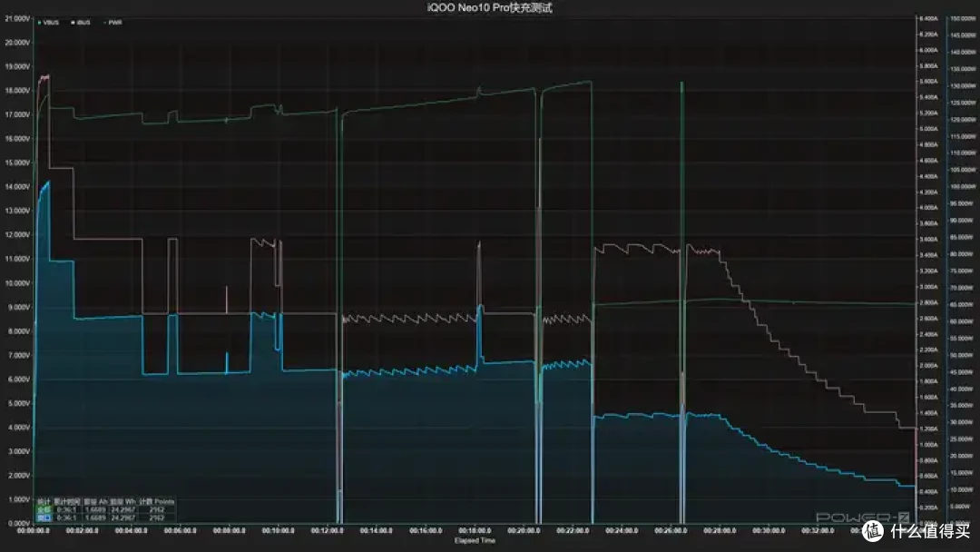
Task: Click the Elapsed Time axis label
Action: [475, 541]
